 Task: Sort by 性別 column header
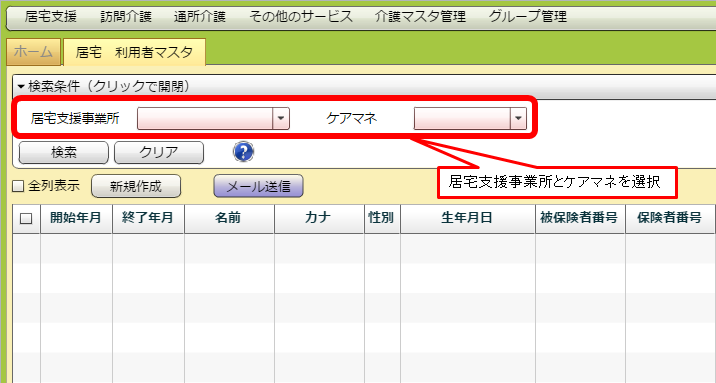tap(382, 219)
